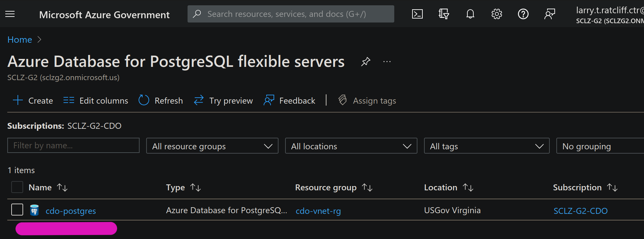The image size is (644, 239).
Task: Open the cdo-postgres server link
Action: (x=71, y=211)
